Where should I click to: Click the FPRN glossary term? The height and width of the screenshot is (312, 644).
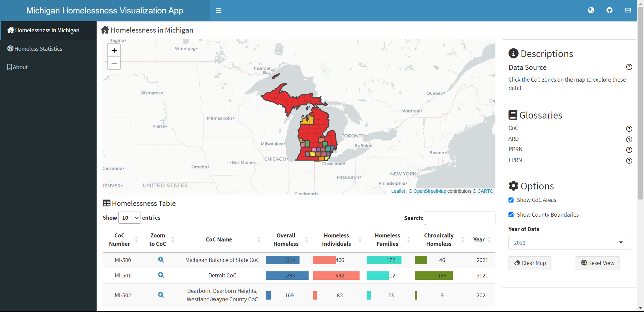coord(515,160)
